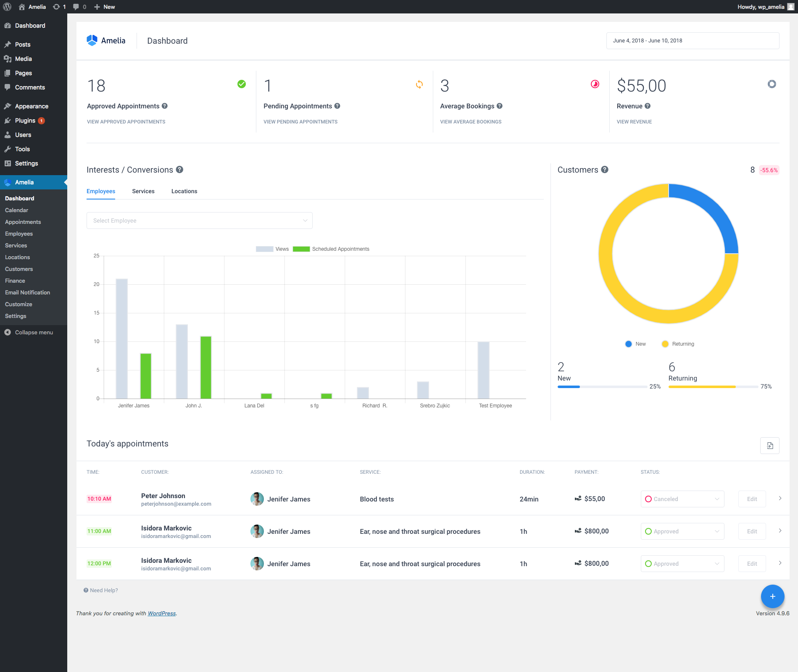This screenshot has height=672, width=798.
Task: Toggle the New customers legend under the donut
Action: coord(635,344)
